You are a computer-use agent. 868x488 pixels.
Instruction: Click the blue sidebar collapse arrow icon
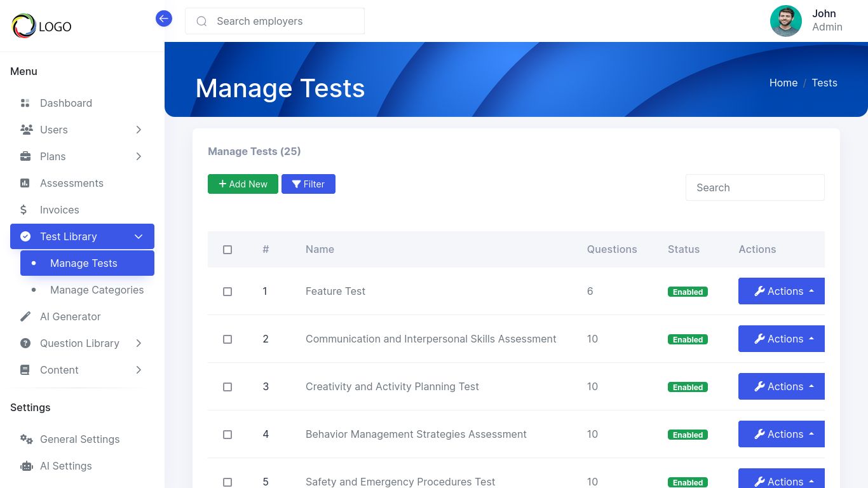[164, 19]
